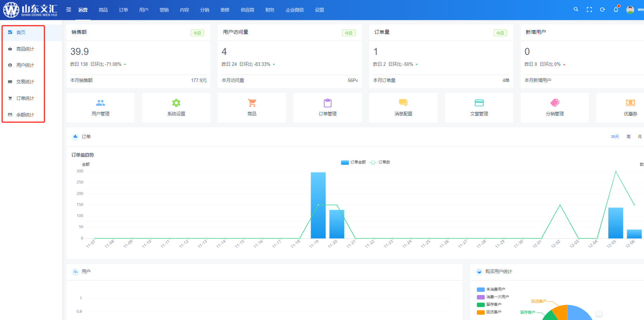Toggle 订单数 legend series
Viewport: 644px width, 320px height.
(x=380, y=162)
